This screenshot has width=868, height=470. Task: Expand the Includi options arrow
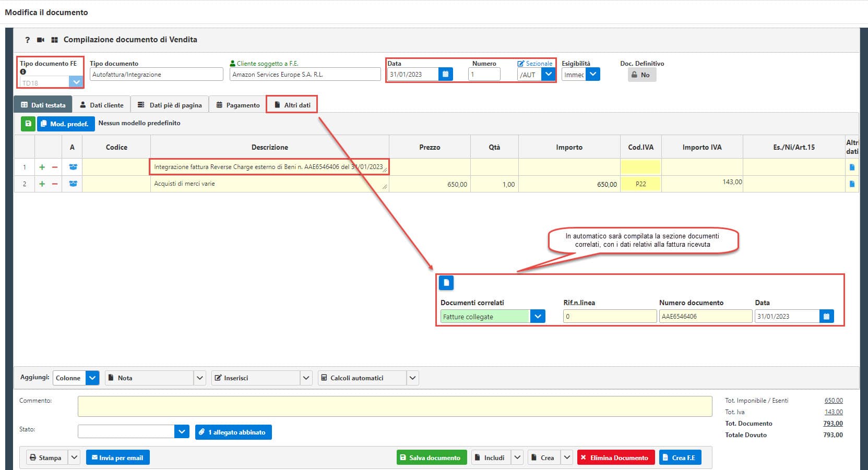pos(517,457)
